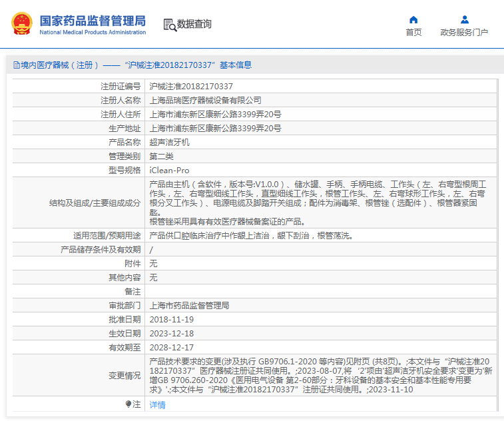Click 无 value in 附件 row
The width and height of the screenshot is (504, 427).
(x=153, y=264)
